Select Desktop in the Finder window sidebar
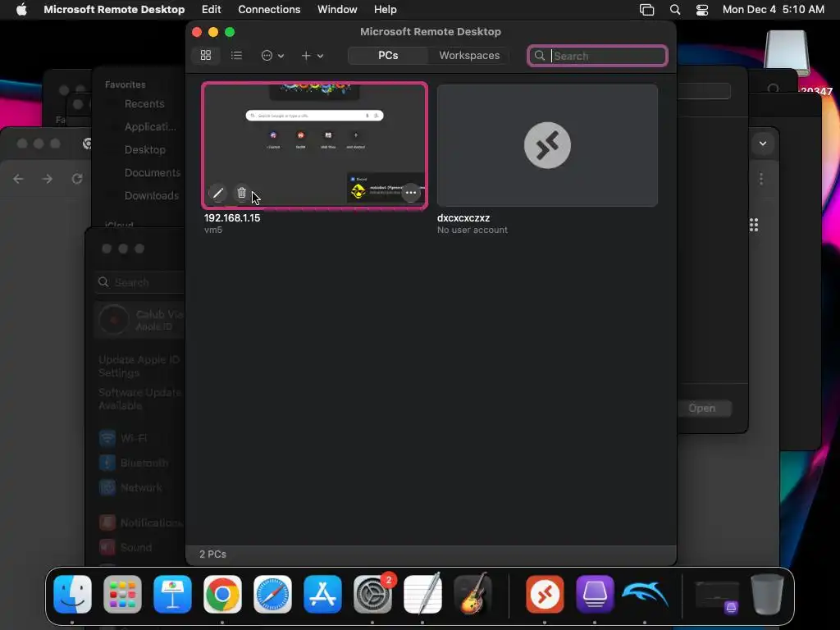The width and height of the screenshot is (840, 630). [144, 150]
